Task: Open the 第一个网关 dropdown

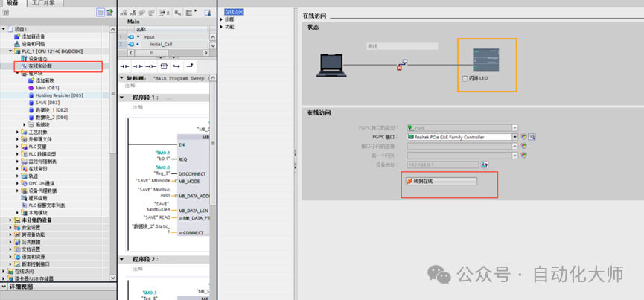Action: click(x=515, y=156)
